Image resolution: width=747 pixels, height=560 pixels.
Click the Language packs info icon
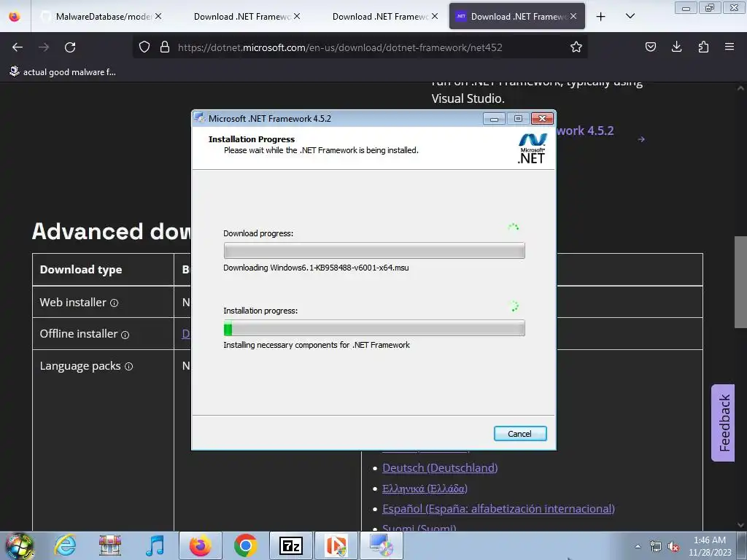tap(128, 367)
